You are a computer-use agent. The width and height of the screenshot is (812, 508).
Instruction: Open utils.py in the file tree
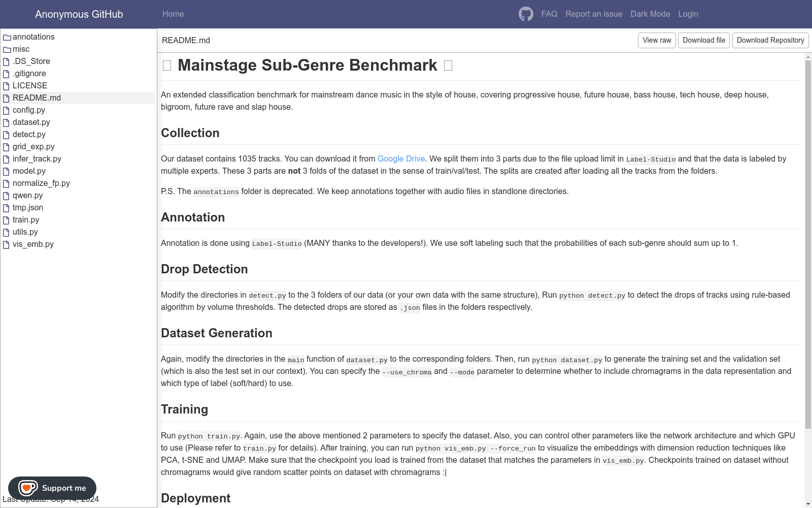[x=25, y=232]
